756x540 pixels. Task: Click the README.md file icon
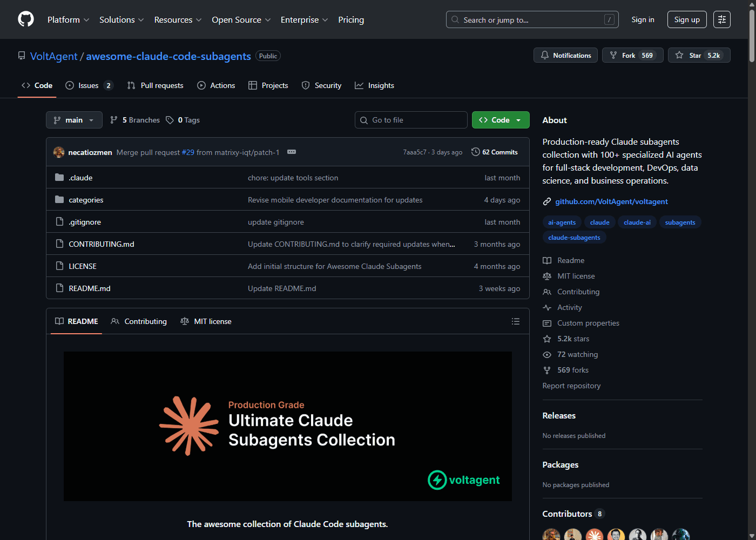pyautogui.click(x=59, y=288)
